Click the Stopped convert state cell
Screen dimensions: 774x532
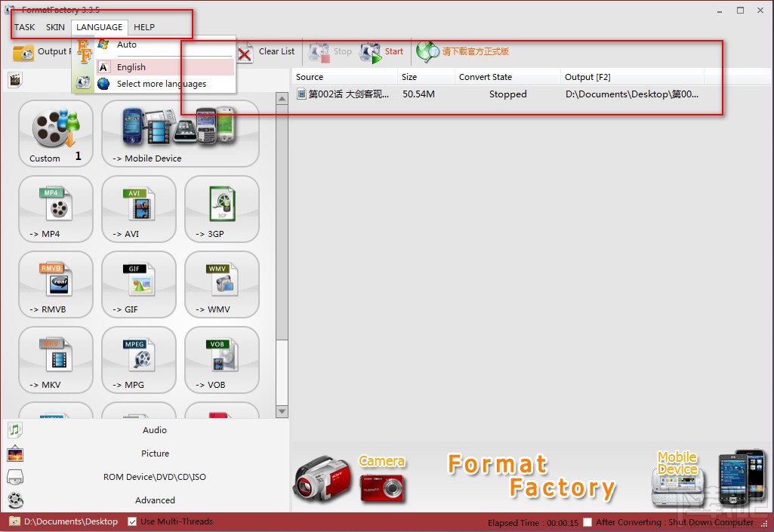[508, 94]
